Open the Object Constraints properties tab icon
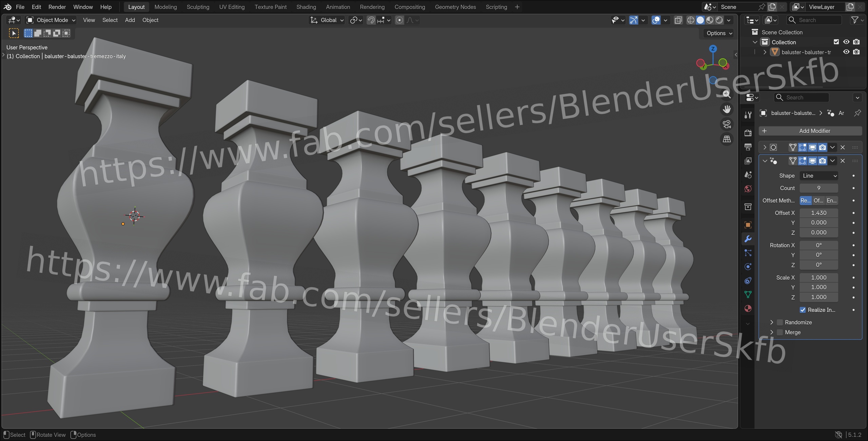 (x=748, y=281)
